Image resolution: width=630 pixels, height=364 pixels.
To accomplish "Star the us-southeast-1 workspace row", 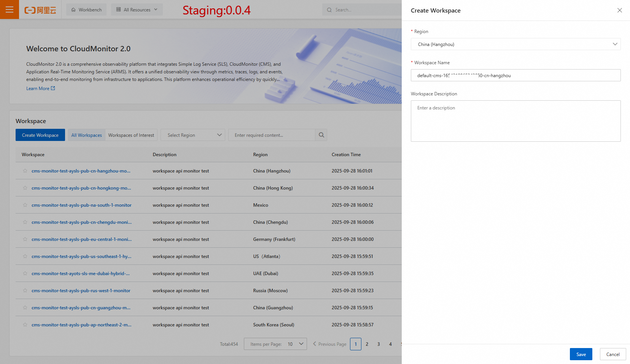I will coord(25,256).
